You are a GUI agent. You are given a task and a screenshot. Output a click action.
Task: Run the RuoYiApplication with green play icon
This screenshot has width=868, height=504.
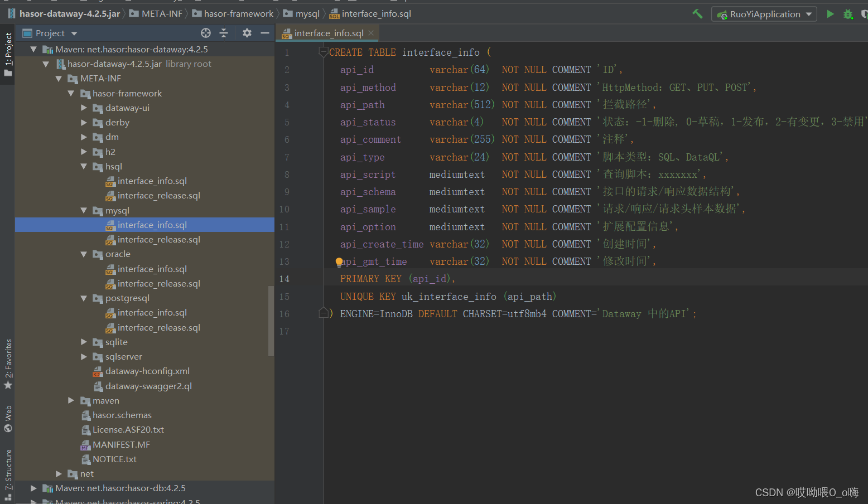[x=830, y=14]
